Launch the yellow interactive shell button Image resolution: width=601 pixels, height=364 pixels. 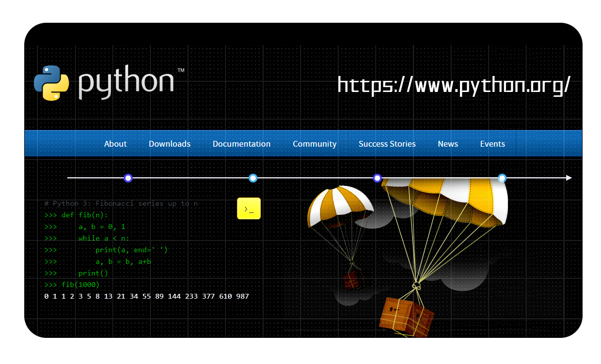(x=249, y=209)
